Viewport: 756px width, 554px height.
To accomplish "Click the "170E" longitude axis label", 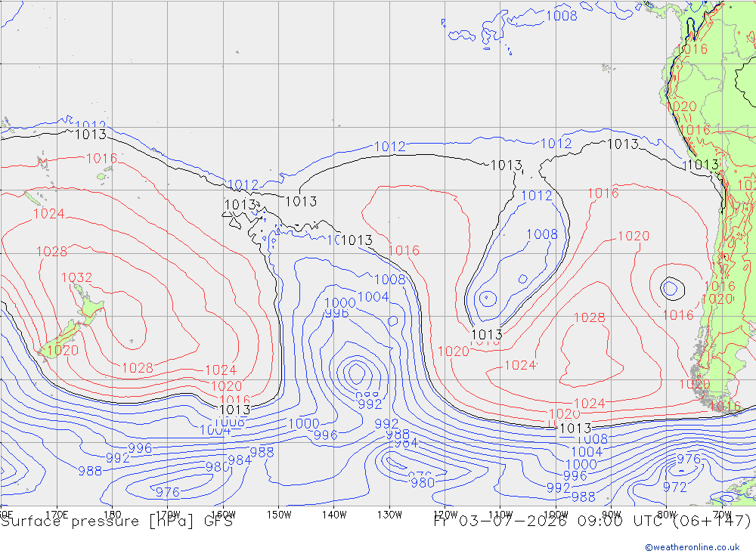I will click(x=57, y=515).
